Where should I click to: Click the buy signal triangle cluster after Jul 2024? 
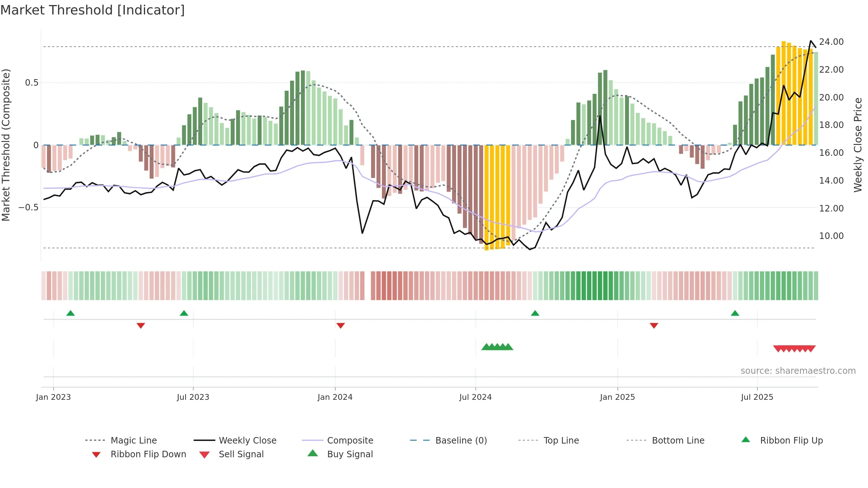click(497, 347)
